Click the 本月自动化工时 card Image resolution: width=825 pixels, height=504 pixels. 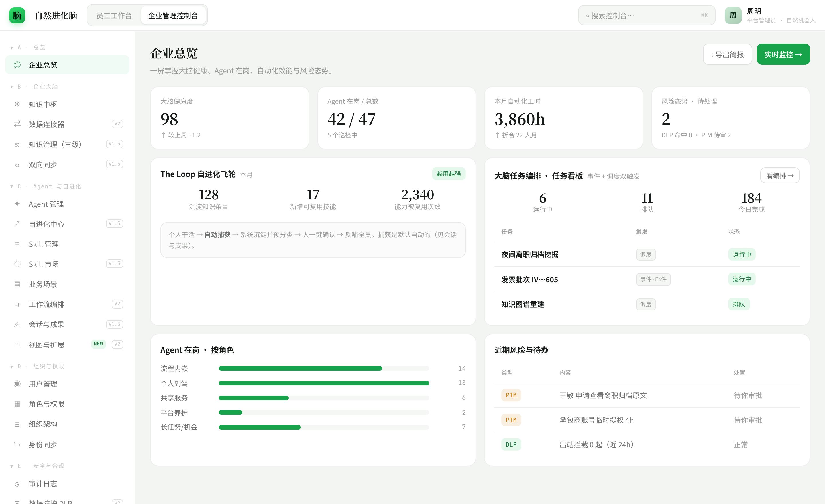(563, 118)
